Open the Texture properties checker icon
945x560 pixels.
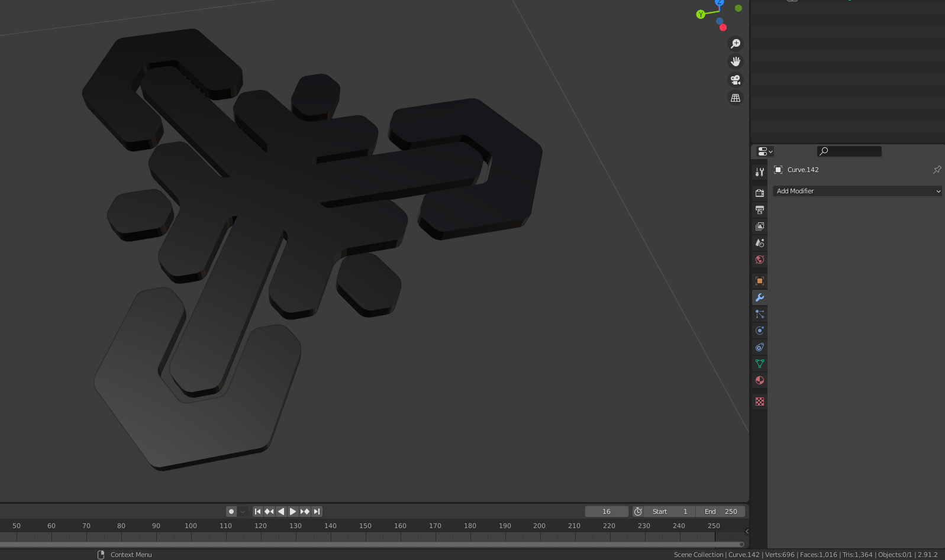[760, 402]
